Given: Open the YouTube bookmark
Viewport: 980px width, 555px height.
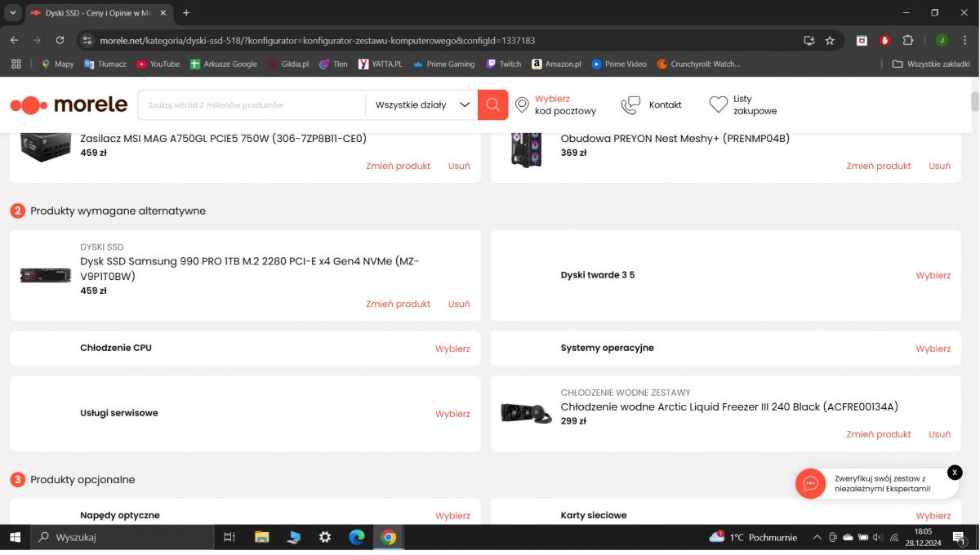Looking at the screenshot, I should [x=158, y=64].
